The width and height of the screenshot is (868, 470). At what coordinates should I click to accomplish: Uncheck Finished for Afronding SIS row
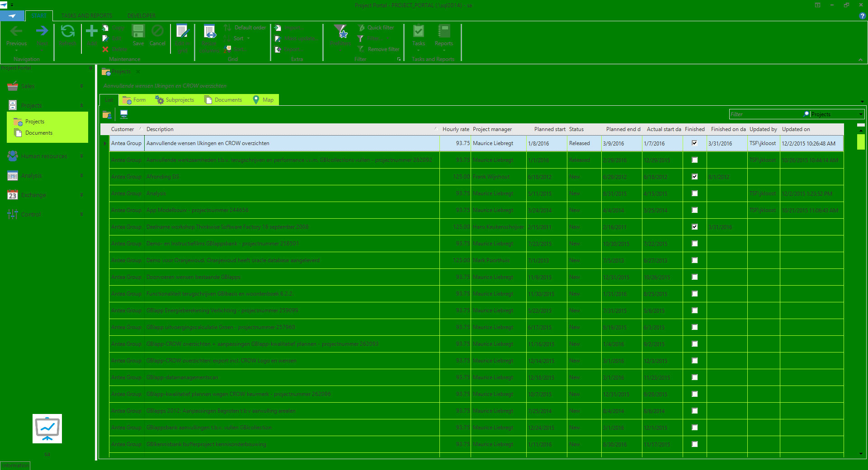pos(695,177)
